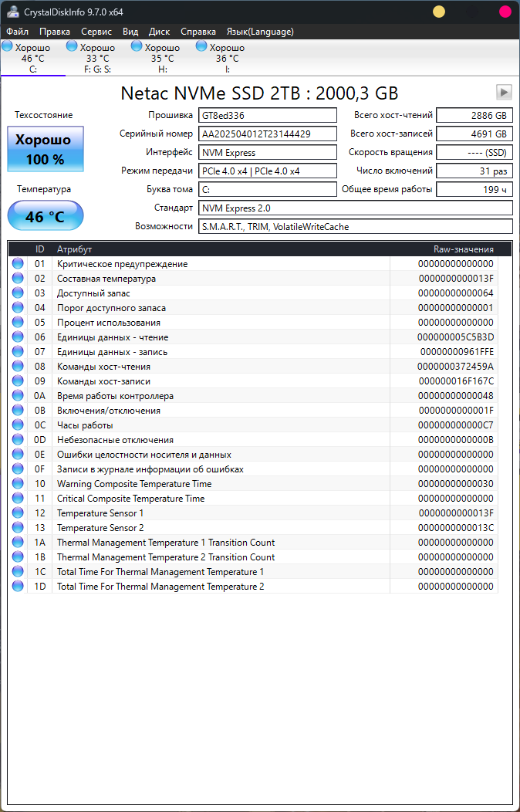520x812 pixels.
Task: Click status orb for Critical Composite Temperature Time
Action: coord(18,498)
